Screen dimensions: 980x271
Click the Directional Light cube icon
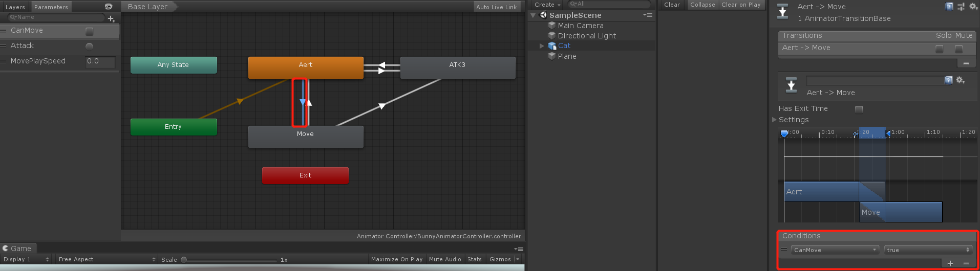[x=552, y=35]
